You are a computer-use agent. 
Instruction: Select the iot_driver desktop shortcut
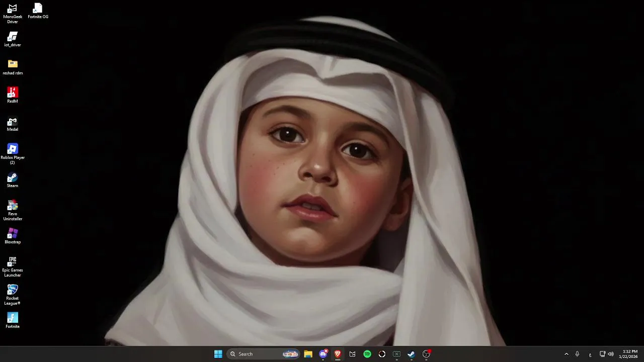[13, 39]
